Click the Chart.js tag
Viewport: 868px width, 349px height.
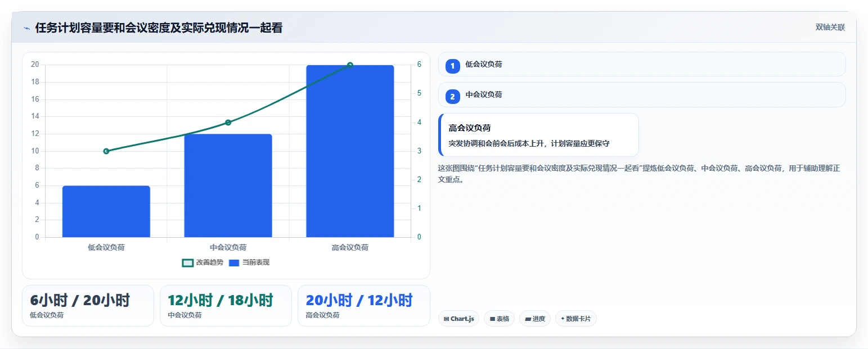point(458,319)
